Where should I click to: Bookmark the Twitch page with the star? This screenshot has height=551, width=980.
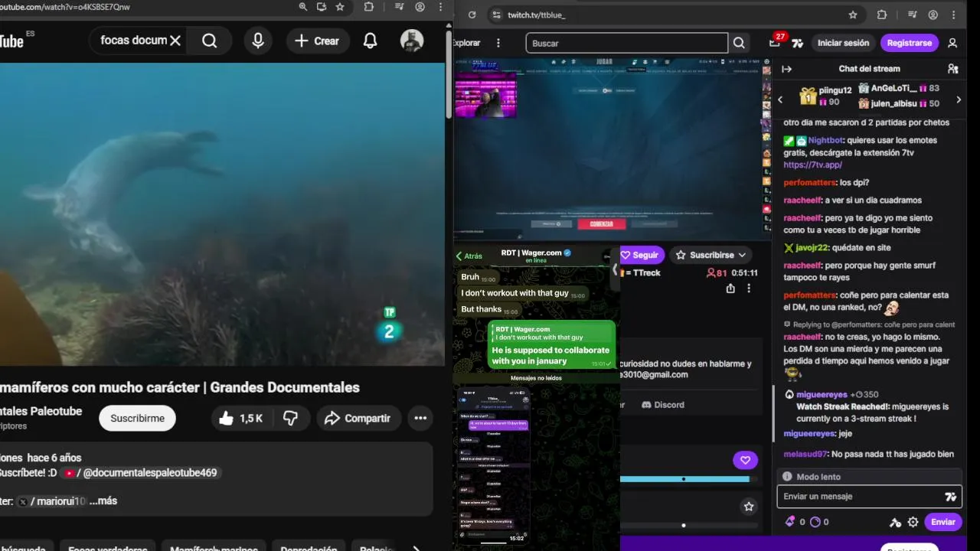(853, 15)
